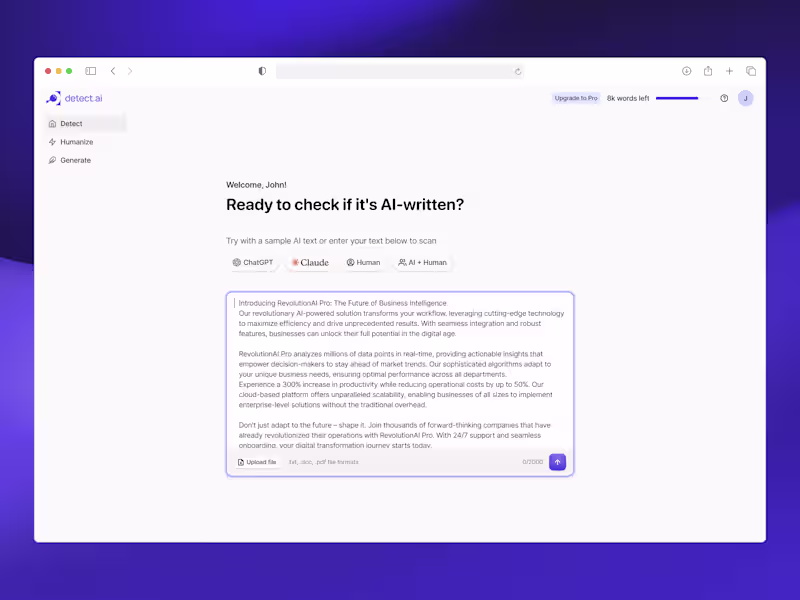Click the words left progress bar
This screenshot has height=600, width=800.
coord(682,98)
